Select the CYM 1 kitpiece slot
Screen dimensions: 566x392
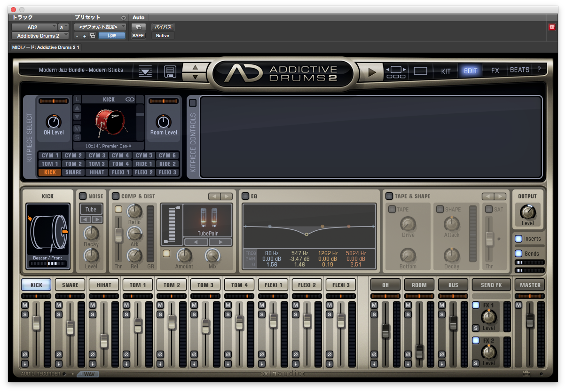[x=50, y=156]
